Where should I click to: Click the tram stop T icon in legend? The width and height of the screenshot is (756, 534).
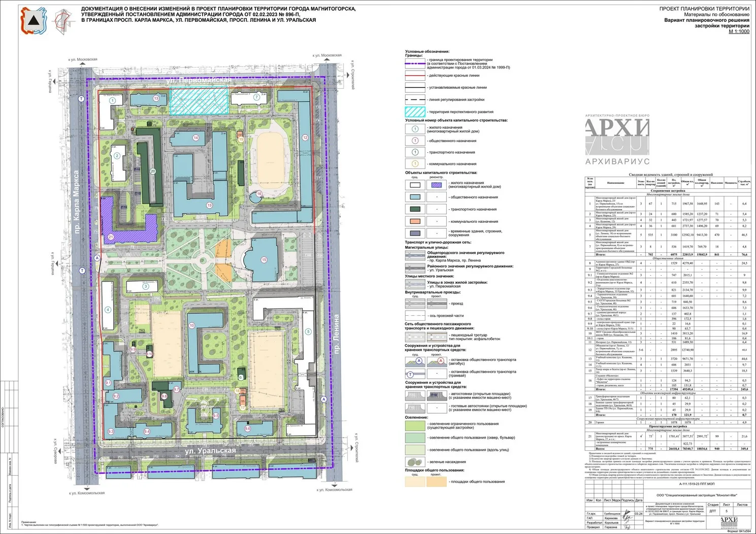pos(415,374)
